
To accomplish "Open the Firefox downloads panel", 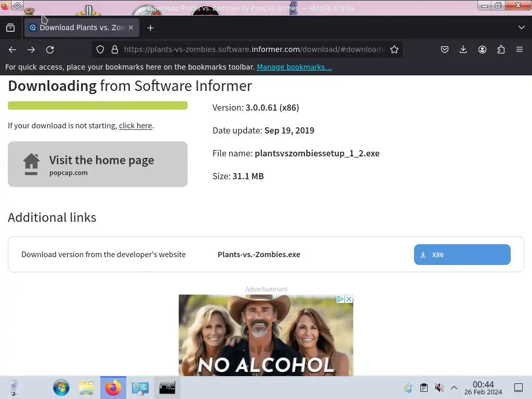I will [463, 49].
